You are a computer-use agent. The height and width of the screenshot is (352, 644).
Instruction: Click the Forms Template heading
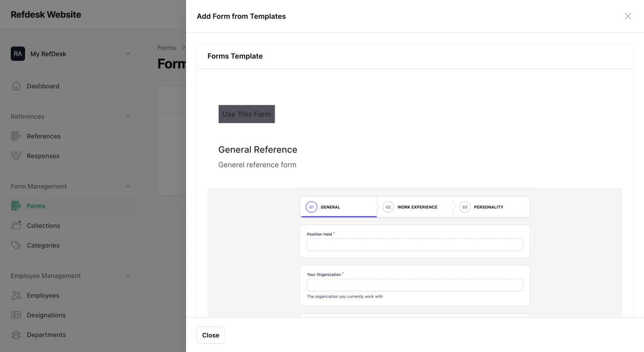point(235,56)
